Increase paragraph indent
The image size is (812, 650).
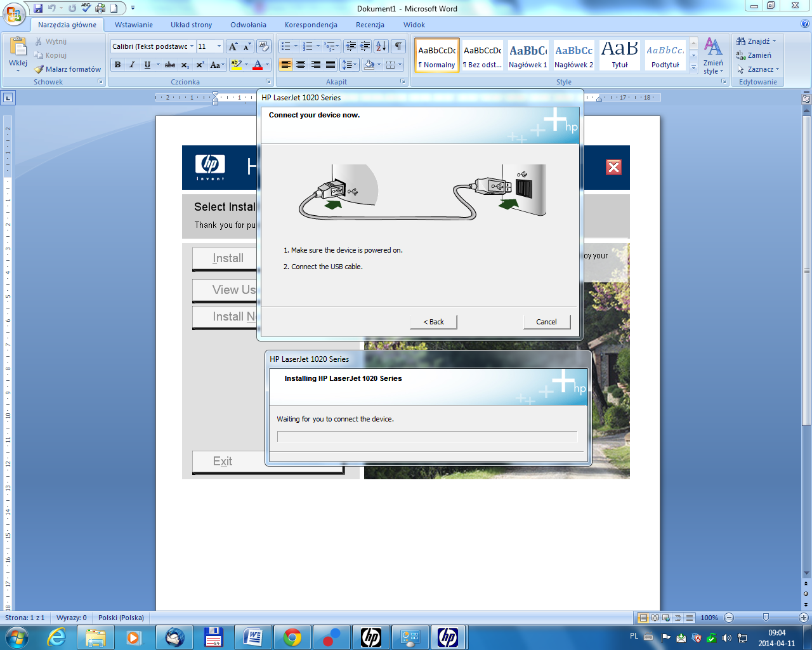(365, 46)
